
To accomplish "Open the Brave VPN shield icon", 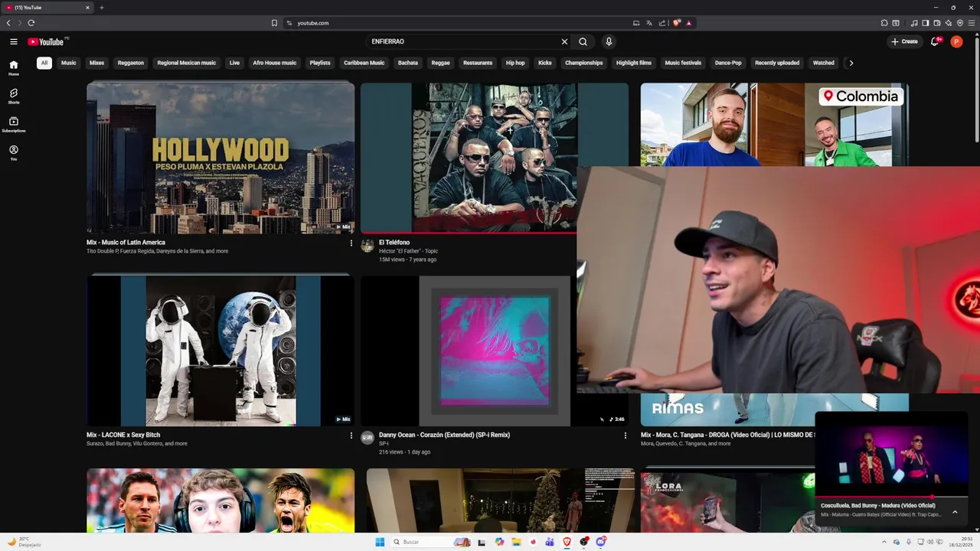I will (959, 23).
